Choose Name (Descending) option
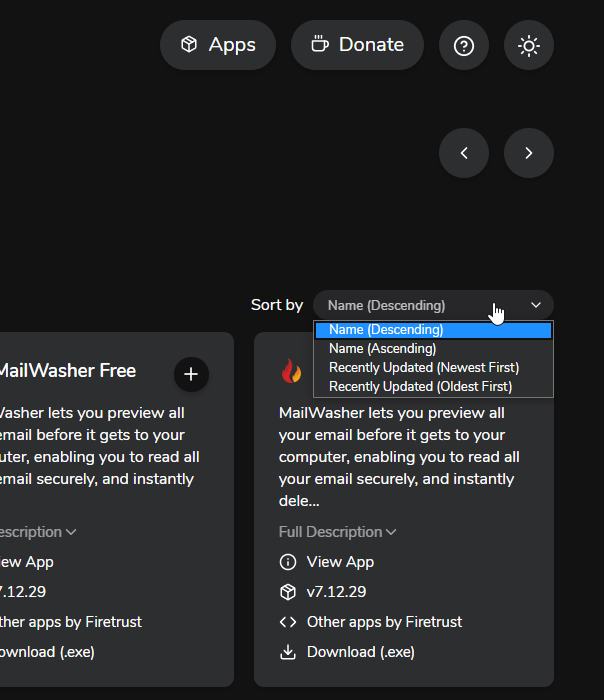 (433, 330)
